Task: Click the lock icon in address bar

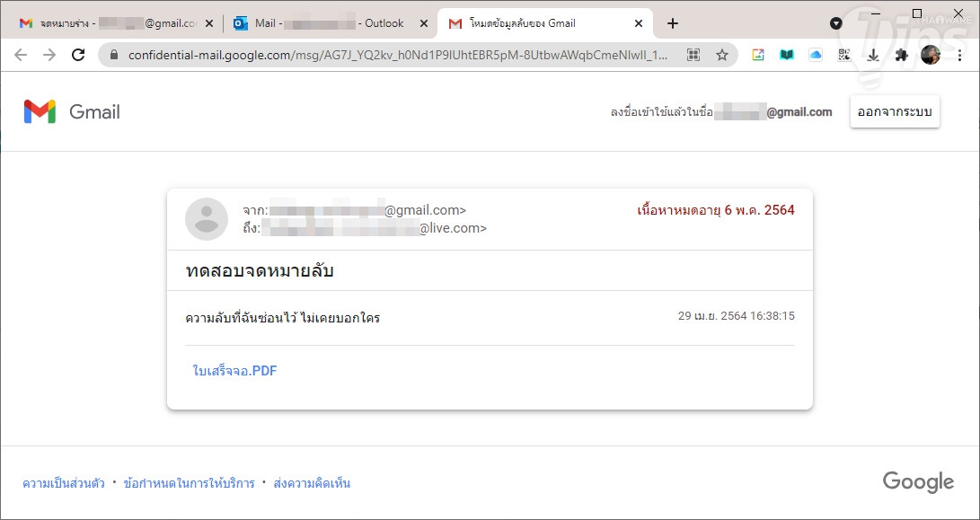Action: pyautogui.click(x=114, y=55)
